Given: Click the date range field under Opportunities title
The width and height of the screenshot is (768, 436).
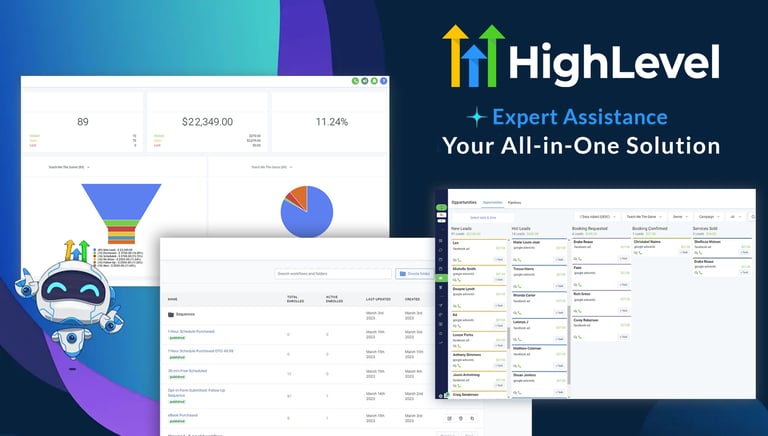Looking at the screenshot, I should tap(483, 218).
